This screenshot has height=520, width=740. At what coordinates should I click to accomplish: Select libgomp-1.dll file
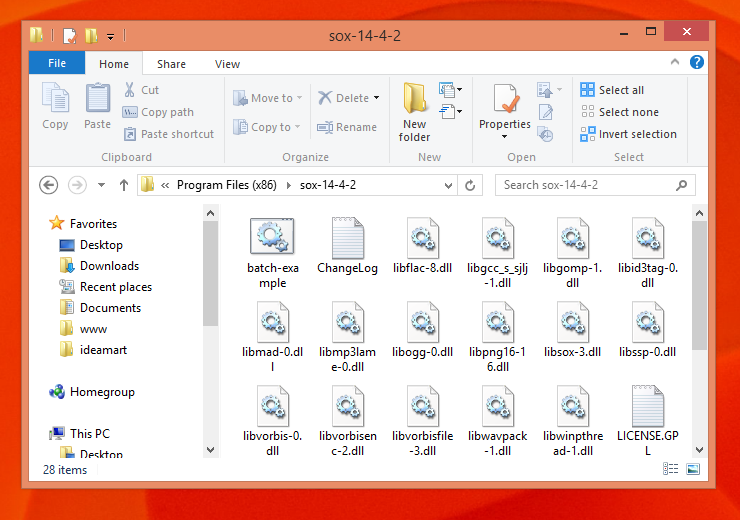tap(572, 253)
